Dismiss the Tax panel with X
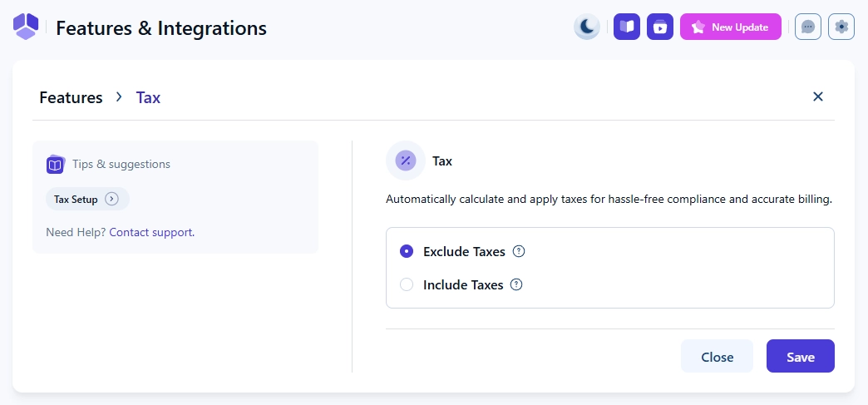This screenshot has height=405, width=868. [818, 96]
